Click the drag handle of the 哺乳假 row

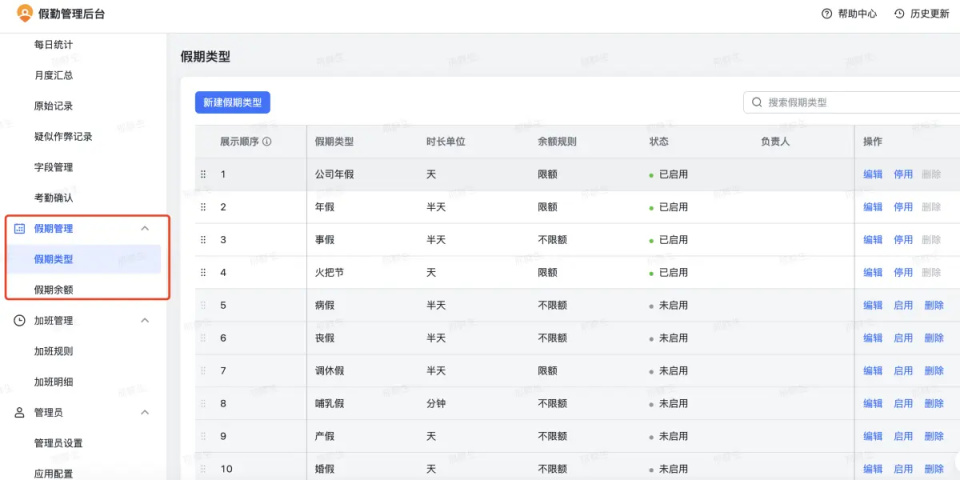pyautogui.click(x=203, y=403)
